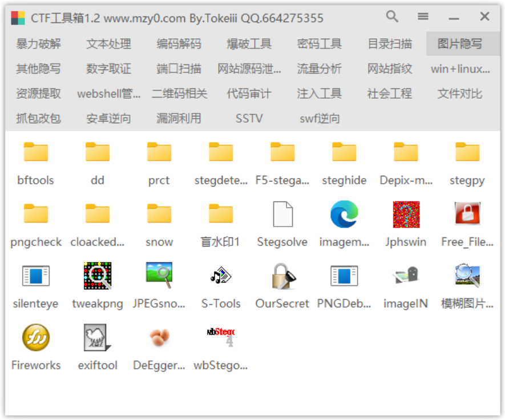Viewport: 505px width, 420px height.
Task: Switch to the 安卓逆向 tab
Action: (109, 119)
